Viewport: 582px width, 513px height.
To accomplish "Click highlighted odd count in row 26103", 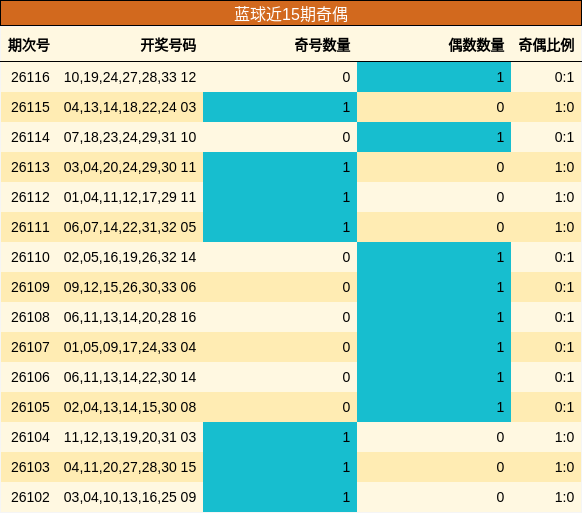I will (x=280, y=467).
